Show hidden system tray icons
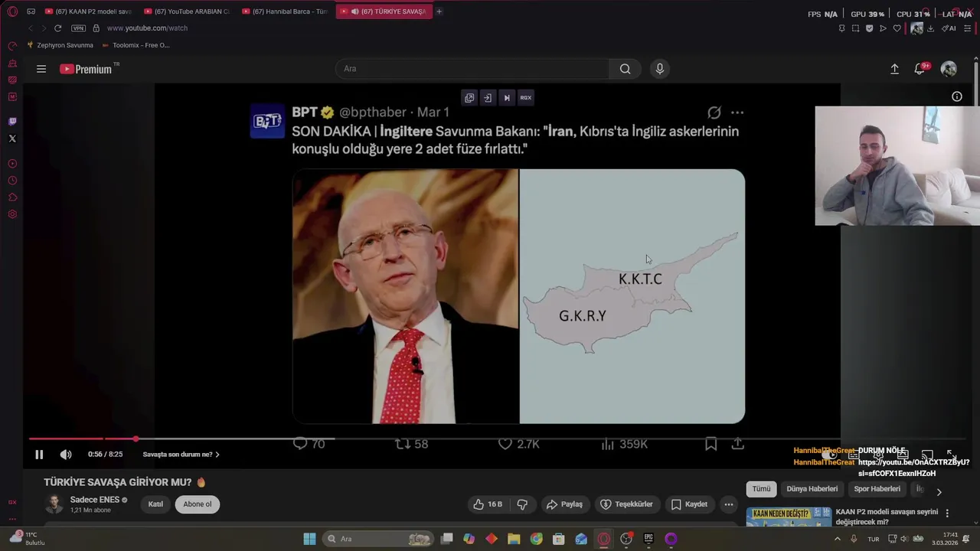Image resolution: width=980 pixels, height=551 pixels. (x=837, y=539)
